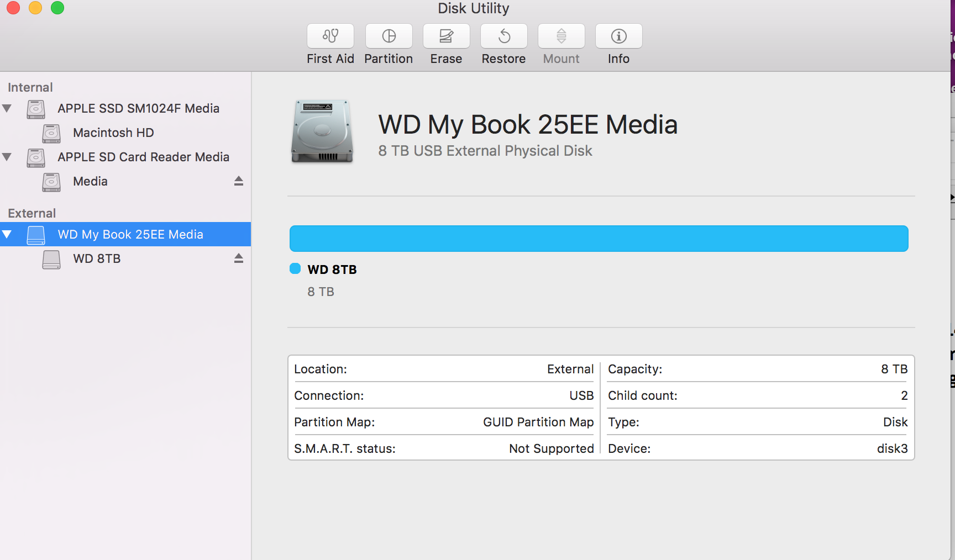955x560 pixels.
Task: Click the blue WD 8TB usage bar
Action: [x=599, y=239]
